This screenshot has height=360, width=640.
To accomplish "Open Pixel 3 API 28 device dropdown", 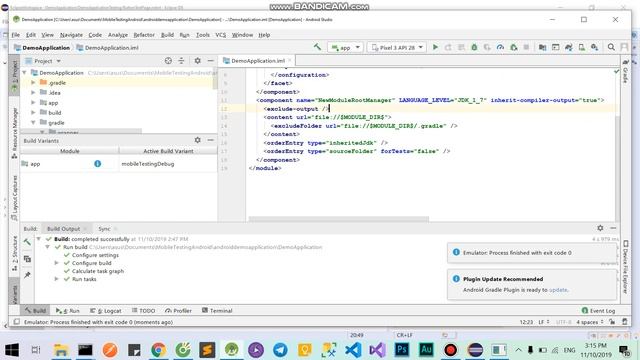I will (397, 48).
